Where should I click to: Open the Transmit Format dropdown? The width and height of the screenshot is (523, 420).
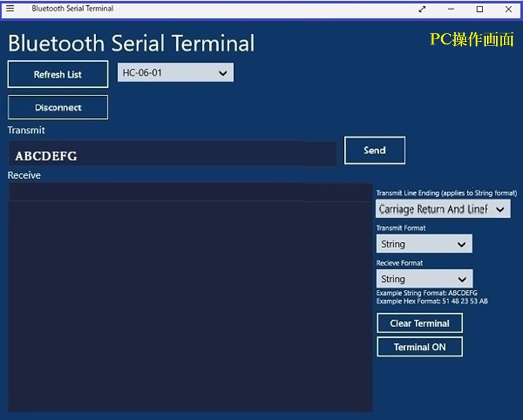424,244
